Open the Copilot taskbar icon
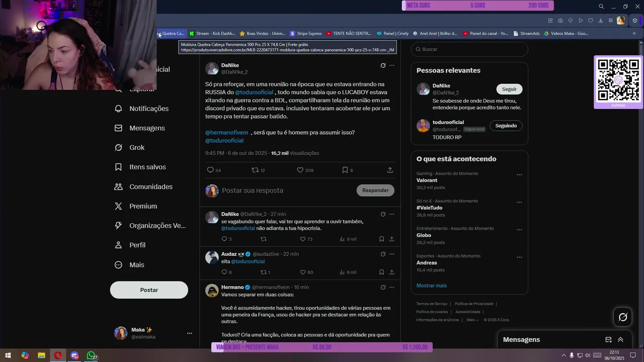644x362 pixels. [x=25, y=355]
